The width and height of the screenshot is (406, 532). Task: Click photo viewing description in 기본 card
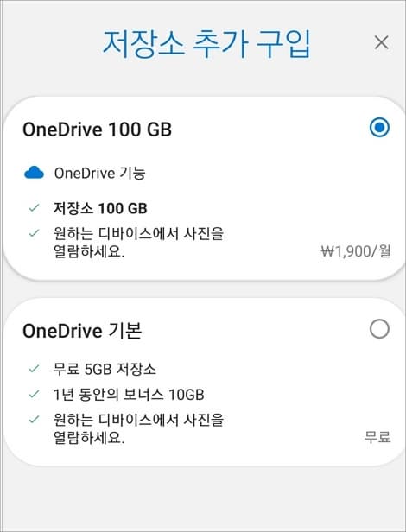point(138,429)
